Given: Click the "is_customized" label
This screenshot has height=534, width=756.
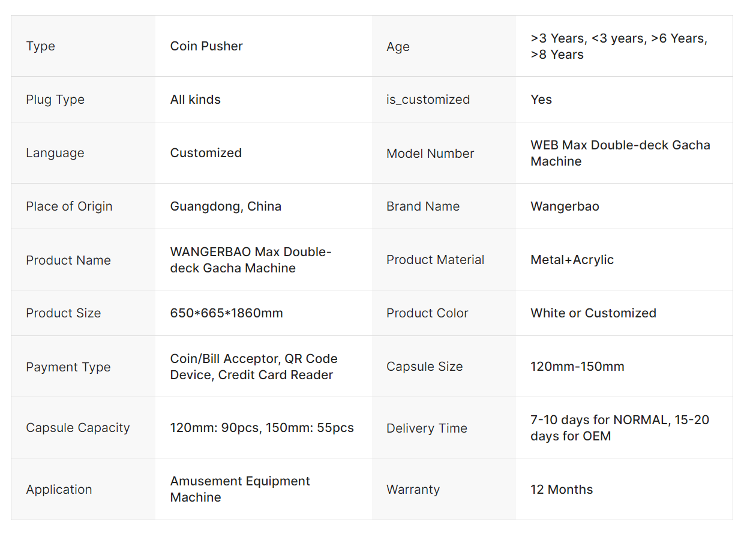Looking at the screenshot, I should pyautogui.click(x=428, y=100).
